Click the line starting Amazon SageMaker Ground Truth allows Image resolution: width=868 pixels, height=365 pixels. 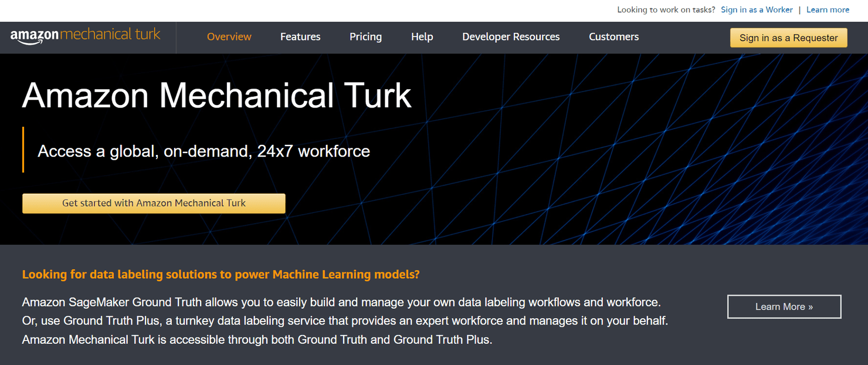pos(341,303)
